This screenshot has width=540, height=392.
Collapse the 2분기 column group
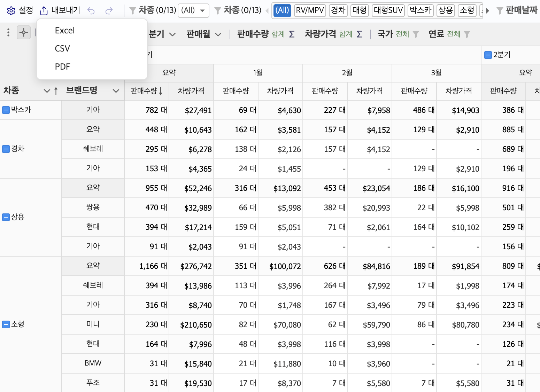(x=488, y=55)
